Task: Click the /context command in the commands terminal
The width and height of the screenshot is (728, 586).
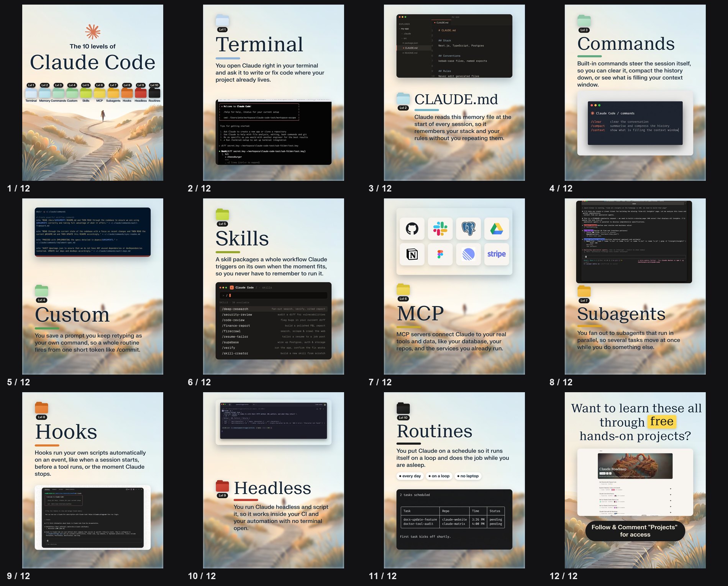Action: tap(598, 130)
